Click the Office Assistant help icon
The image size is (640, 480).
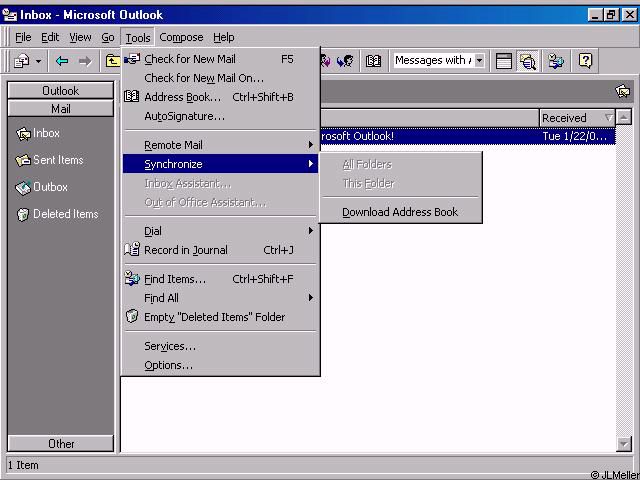(x=585, y=61)
